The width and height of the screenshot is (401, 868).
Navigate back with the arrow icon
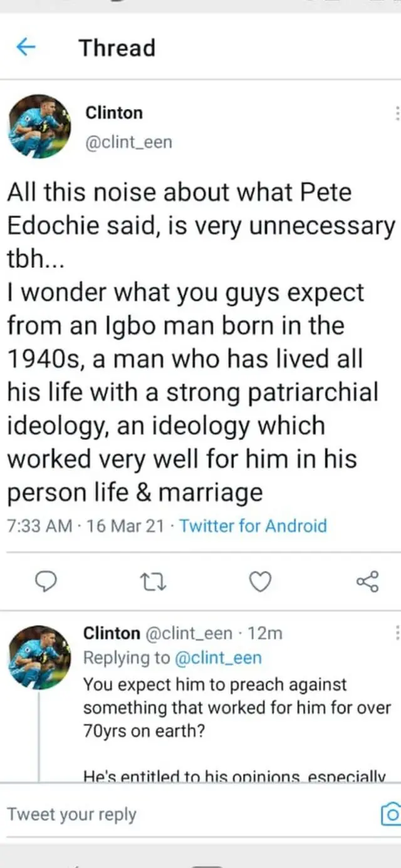tap(26, 48)
